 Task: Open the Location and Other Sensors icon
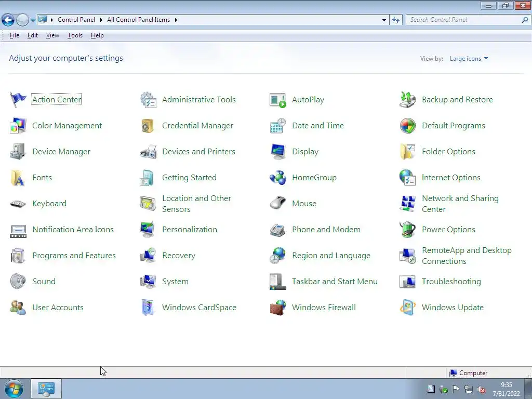[148, 204]
